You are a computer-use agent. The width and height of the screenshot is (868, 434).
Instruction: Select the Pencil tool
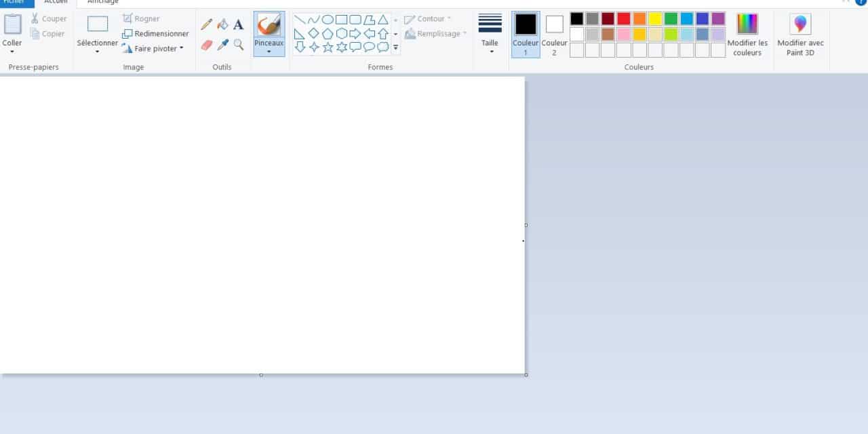point(207,25)
